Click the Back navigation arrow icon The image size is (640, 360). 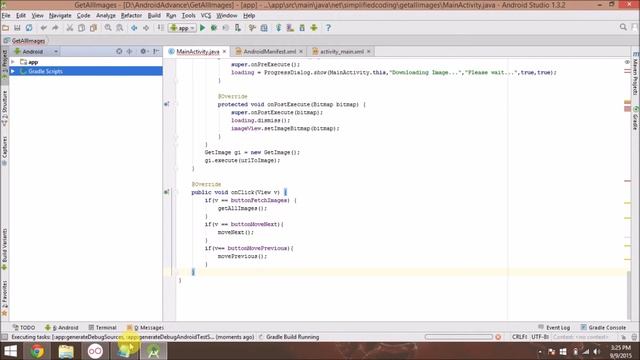134,28
